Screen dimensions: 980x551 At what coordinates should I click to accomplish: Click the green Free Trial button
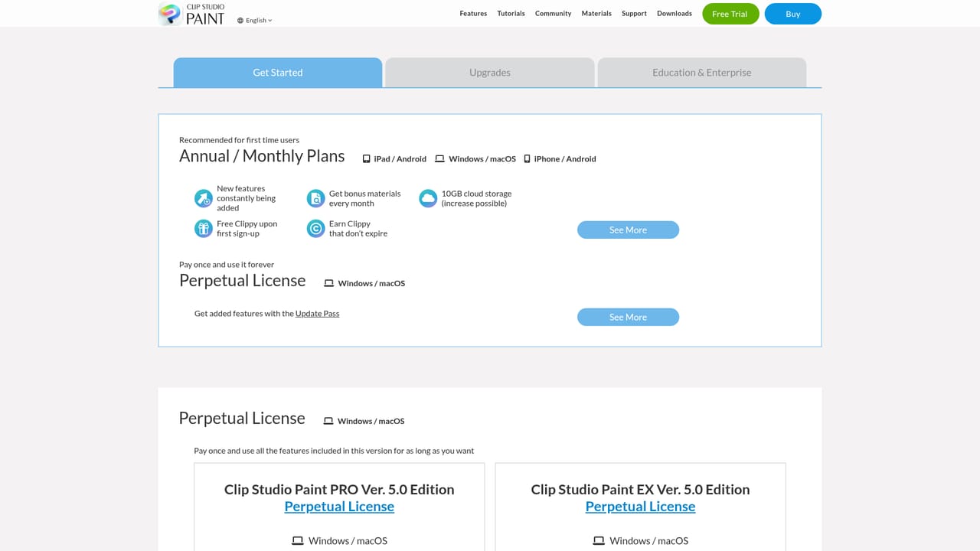730,14
